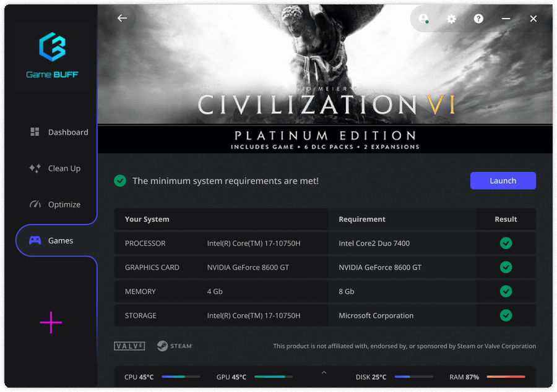This screenshot has height=392, width=557.
Task: Click the Game BUFF logo
Action: 52,56
